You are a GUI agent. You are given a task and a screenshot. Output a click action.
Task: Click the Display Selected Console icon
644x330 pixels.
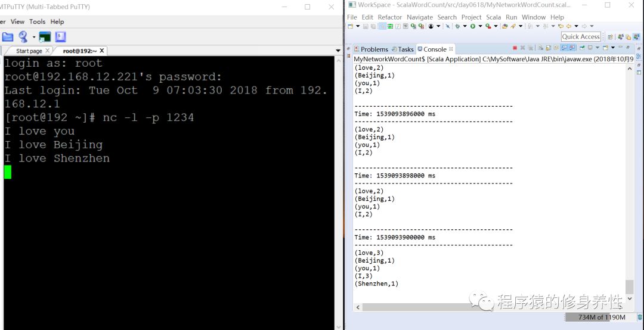point(589,48)
